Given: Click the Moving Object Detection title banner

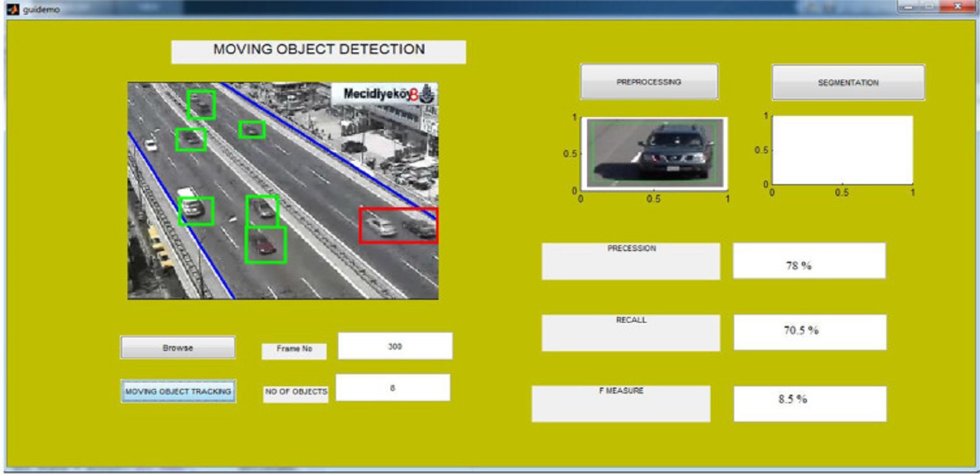Looking at the screenshot, I should tap(318, 52).
